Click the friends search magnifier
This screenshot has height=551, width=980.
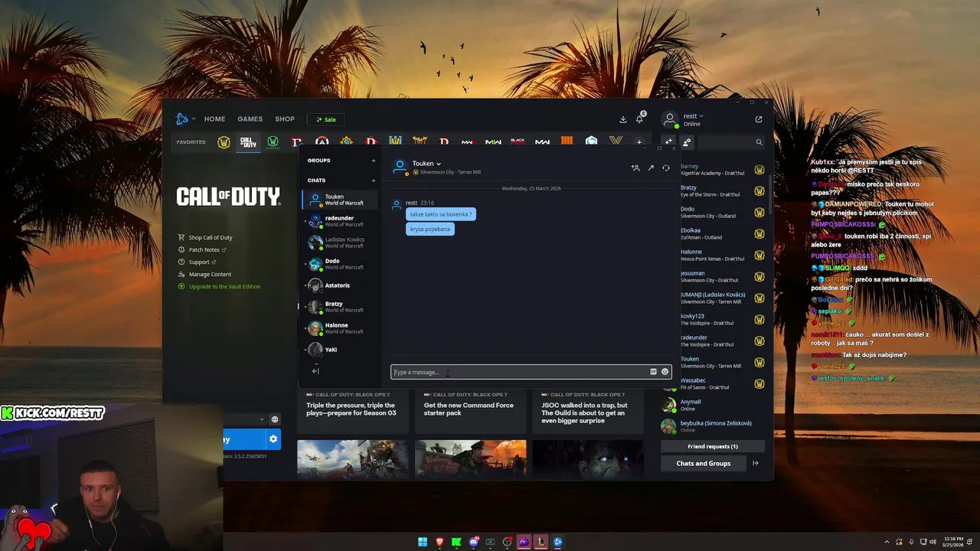(x=759, y=142)
